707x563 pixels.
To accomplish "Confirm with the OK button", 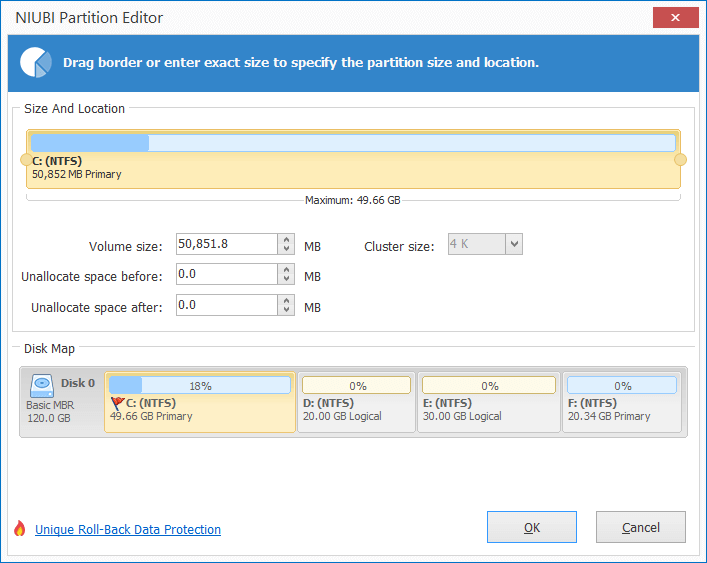I will [x=532, y=527].
